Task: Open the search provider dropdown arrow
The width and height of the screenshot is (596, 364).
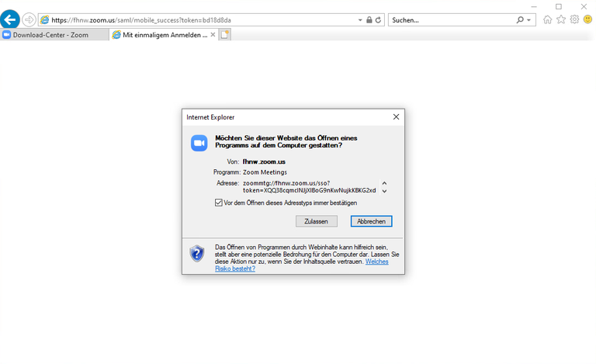Action: (528, 20)
